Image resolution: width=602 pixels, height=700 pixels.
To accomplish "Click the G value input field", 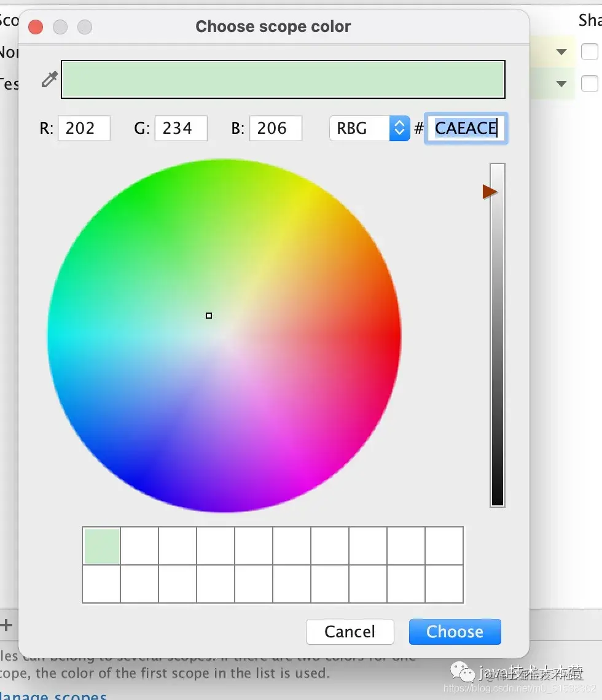I will (181, 128).
